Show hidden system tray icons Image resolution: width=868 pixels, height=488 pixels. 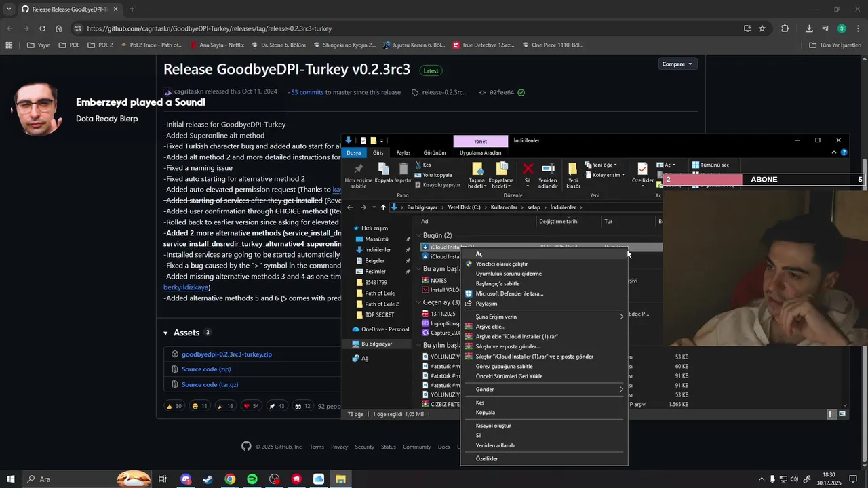pyautogui.click(x=761, y=479)
